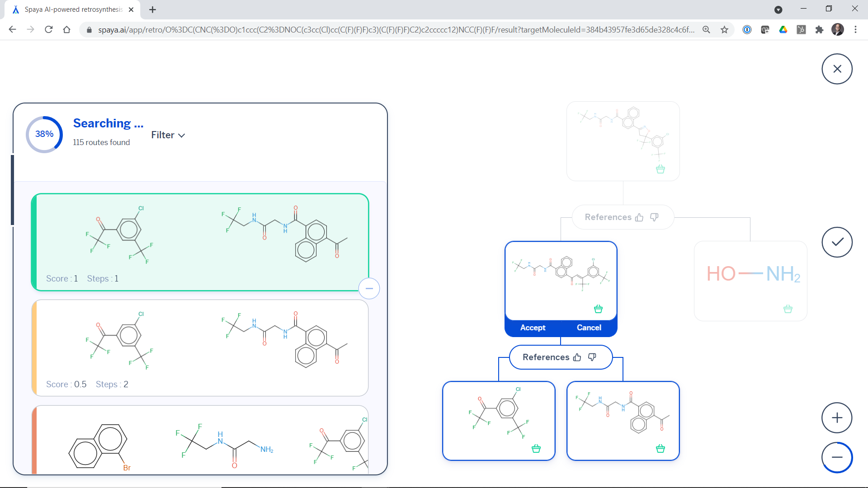Image resolution: width=868 pixels, height=488 pixels.
Task: Close the route view with X circle
Action: (837, 69)
